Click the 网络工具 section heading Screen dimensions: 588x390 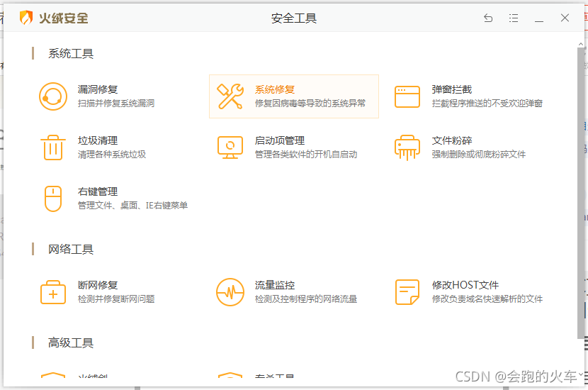click(71, 249)
